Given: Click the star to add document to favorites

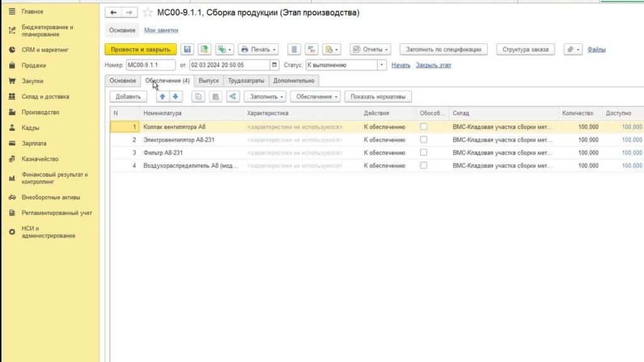Looking at the screenshot, I should coord(148,11).
